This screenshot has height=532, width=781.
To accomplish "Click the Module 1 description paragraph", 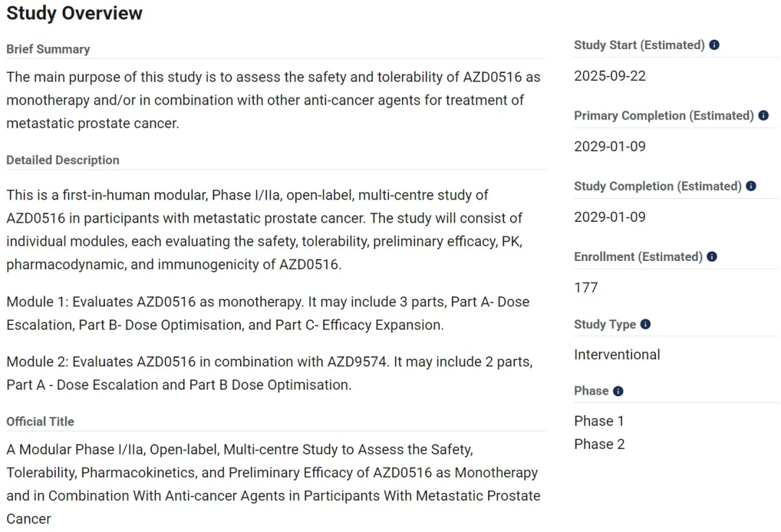I will tap(268, 314).
